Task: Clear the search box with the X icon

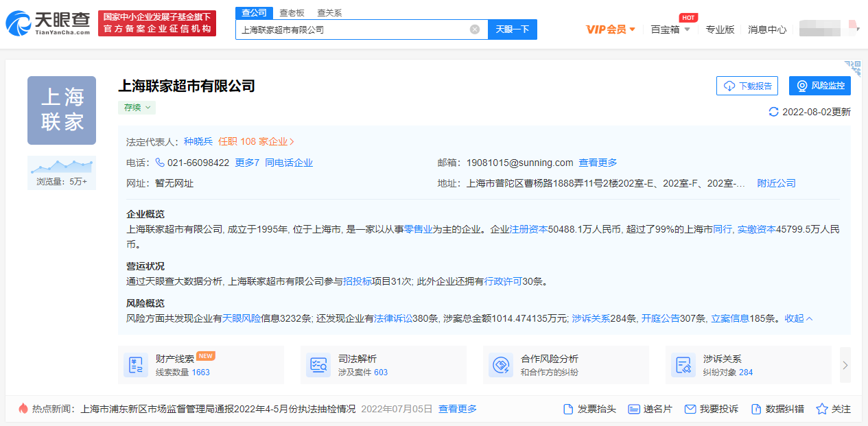Action: pos(475,29)
